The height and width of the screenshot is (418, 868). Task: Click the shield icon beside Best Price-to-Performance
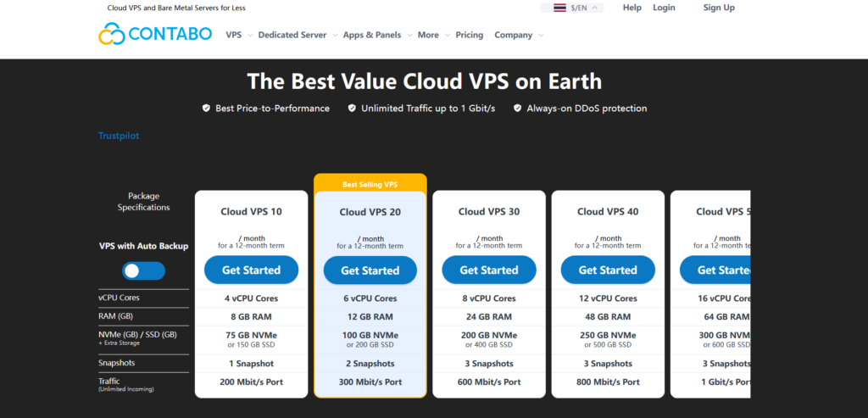pyautogui.click(x=206, y=109)
